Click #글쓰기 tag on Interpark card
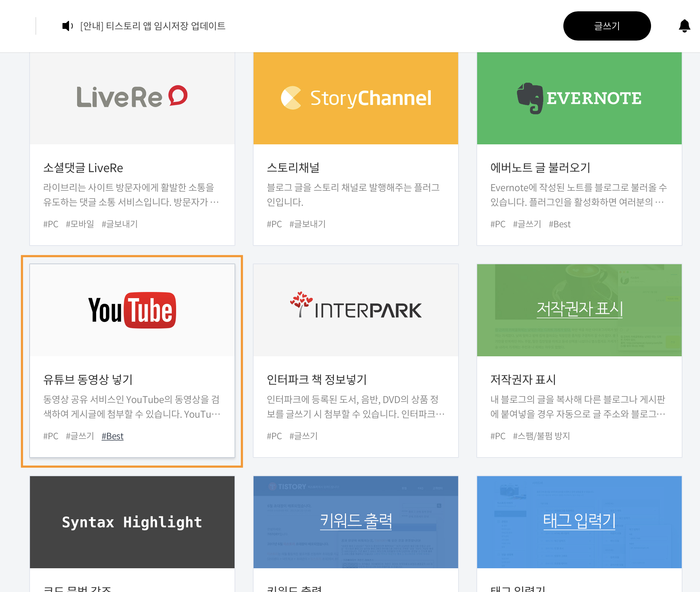This screenshot has width=700, height=592. click(304, 436)
